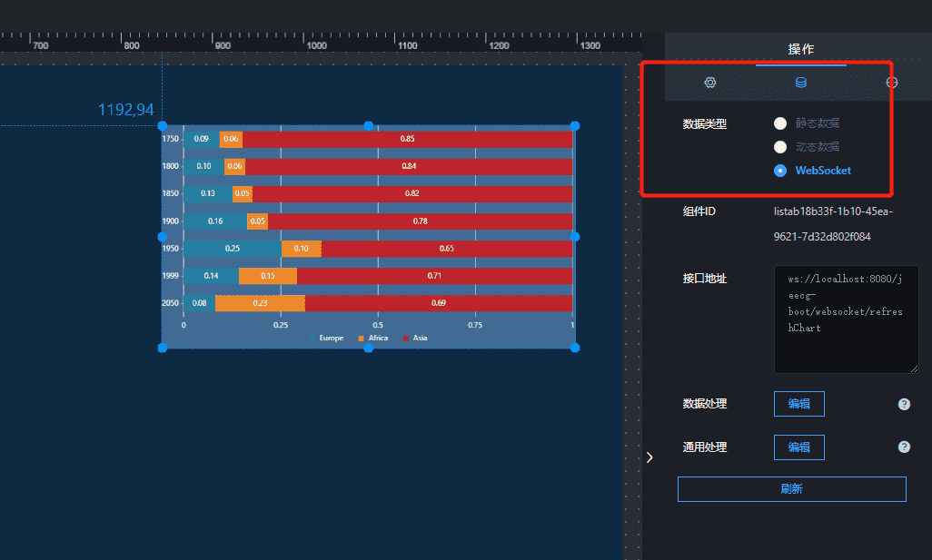This screenshot has height=560, width=932.
Task: Select the database data tab icon
Action: (800, 83)
